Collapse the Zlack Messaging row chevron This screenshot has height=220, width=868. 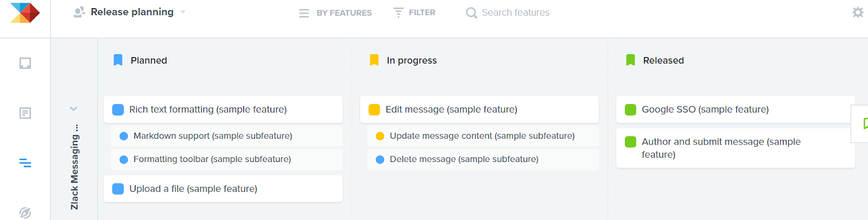(74, 109)
